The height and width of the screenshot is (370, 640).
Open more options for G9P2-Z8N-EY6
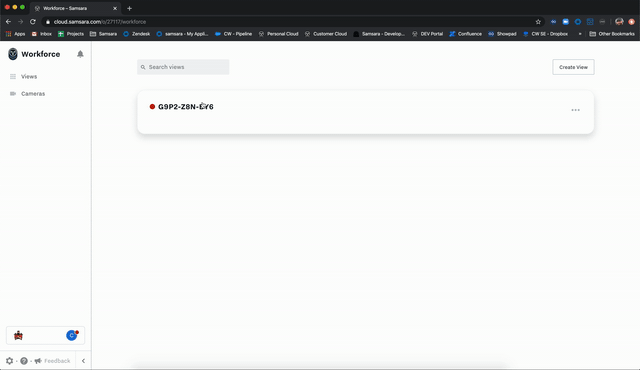576,110
